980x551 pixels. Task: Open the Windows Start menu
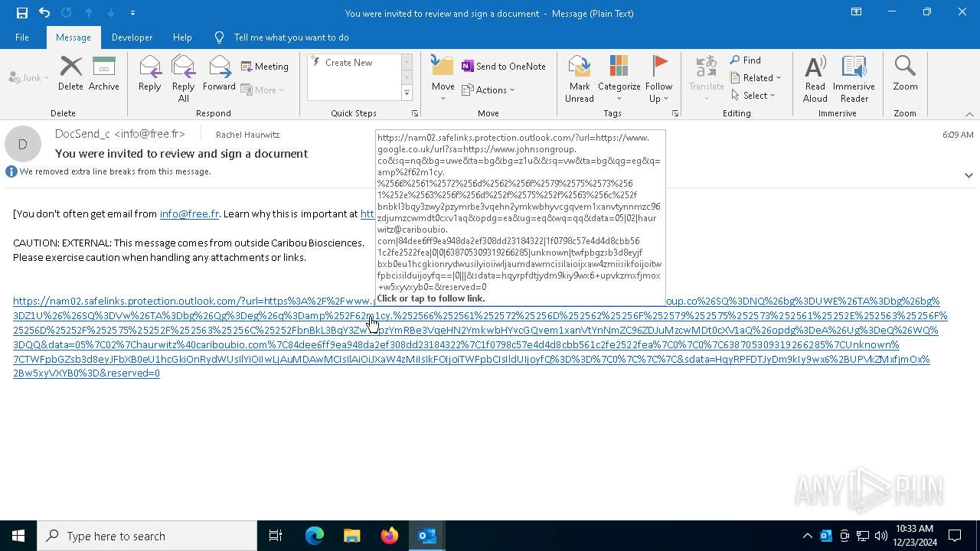[18, 536]
